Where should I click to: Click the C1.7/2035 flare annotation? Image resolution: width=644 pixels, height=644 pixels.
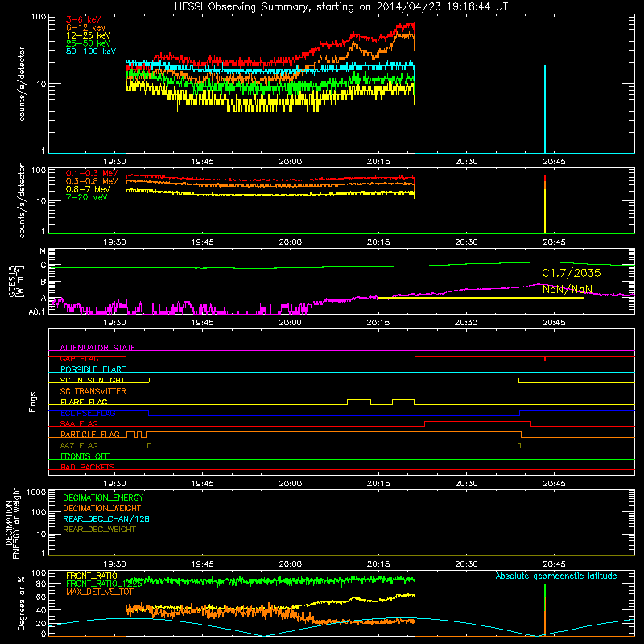(571, 273)
